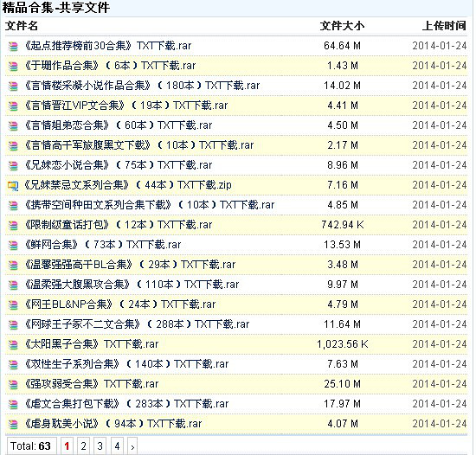Open 《兄妹恋小说合集》(75本) file link
Screen dimensions: 476x455
119,165
